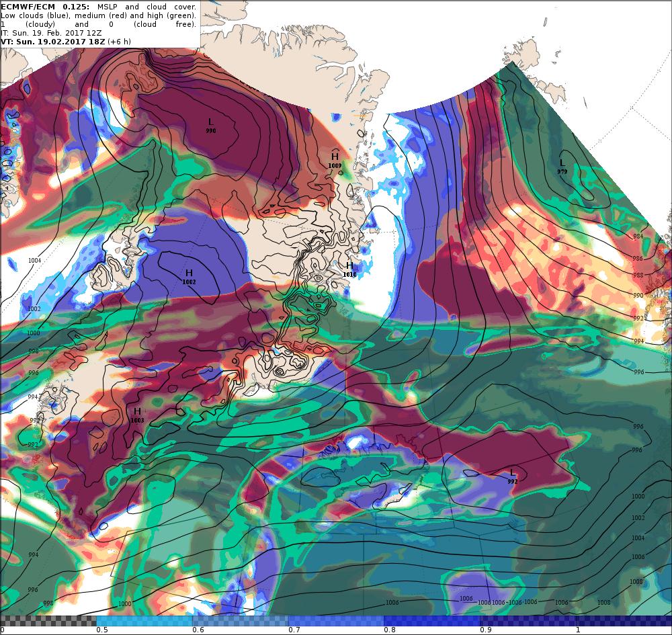Click the 988 isobar label
The width and height of the screenshot is (672, 635).
click(x=638, y=275)
